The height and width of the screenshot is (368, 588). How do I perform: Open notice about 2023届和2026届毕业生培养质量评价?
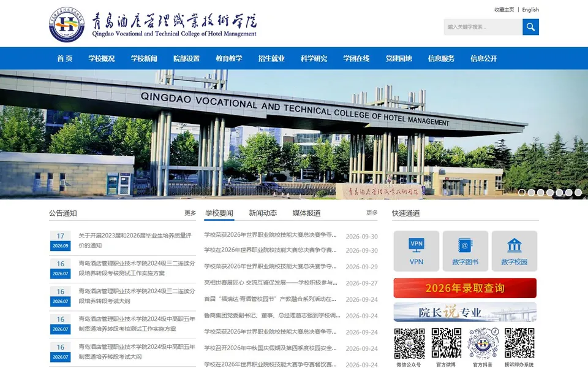tap(135, 240)
